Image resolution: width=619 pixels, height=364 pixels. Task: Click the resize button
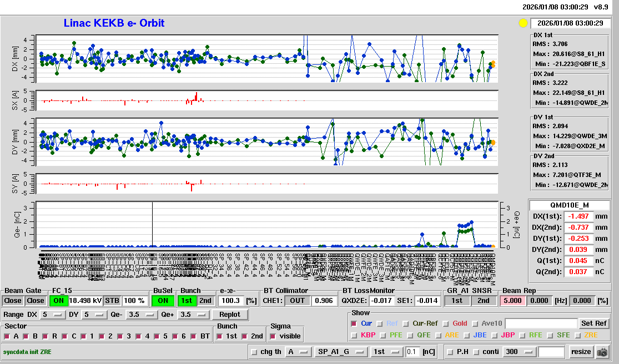581,352
